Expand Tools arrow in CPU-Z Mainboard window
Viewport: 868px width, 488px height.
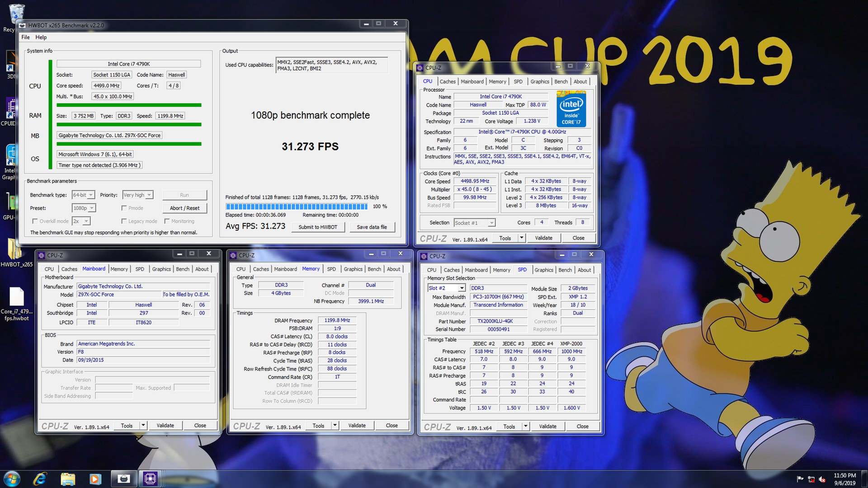[x=143, y=425]
